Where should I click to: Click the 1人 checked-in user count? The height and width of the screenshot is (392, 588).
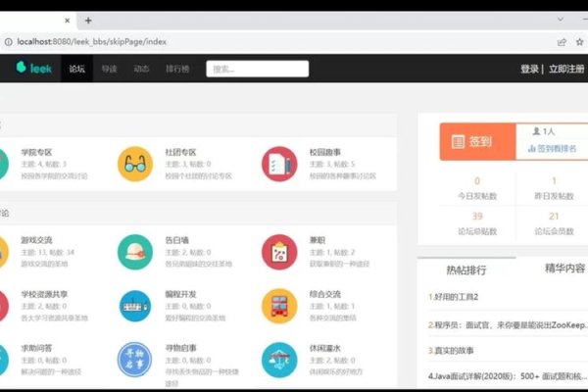pos(544,131)
